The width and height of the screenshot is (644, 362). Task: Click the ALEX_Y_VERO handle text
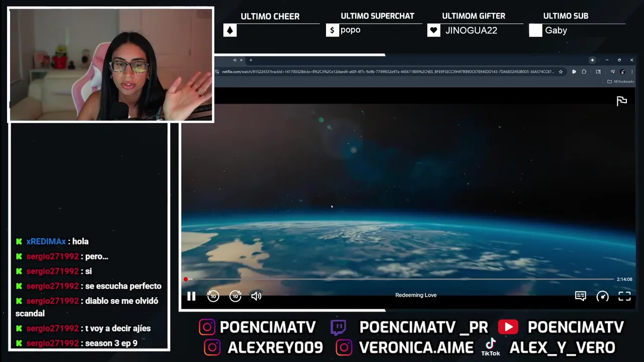click(562, 347)
